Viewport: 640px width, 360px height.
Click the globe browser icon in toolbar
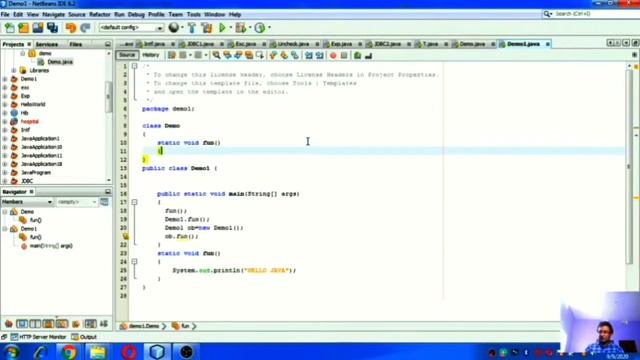click(173, 27)
